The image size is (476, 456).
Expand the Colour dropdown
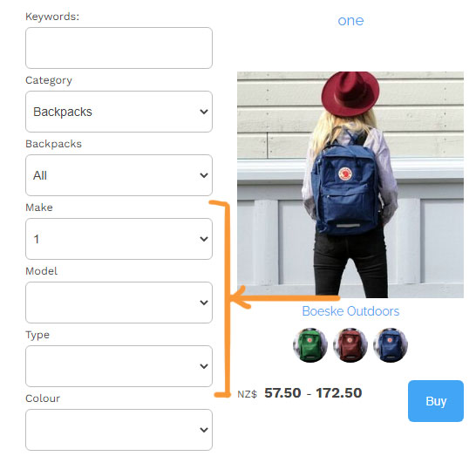(x=119, y=430)
